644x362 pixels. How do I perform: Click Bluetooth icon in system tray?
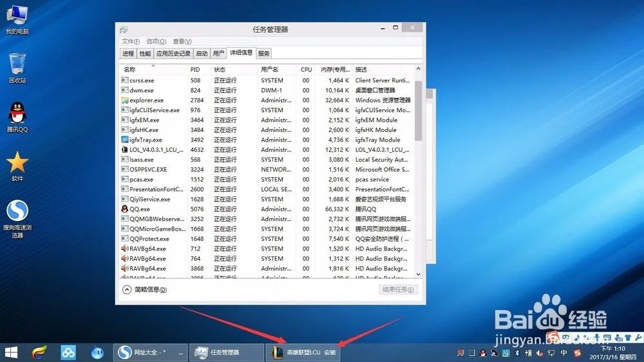517,352
